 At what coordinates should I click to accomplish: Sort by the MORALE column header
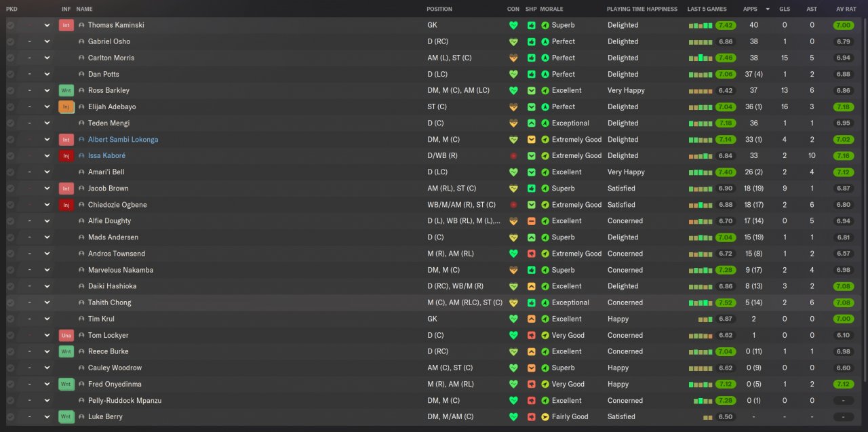551,9
